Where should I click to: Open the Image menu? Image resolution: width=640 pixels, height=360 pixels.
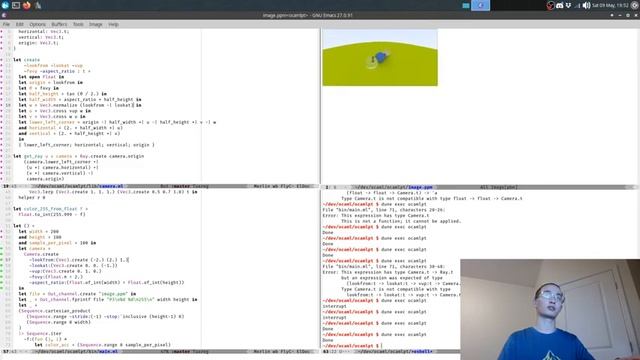click(x=96, y=24)
